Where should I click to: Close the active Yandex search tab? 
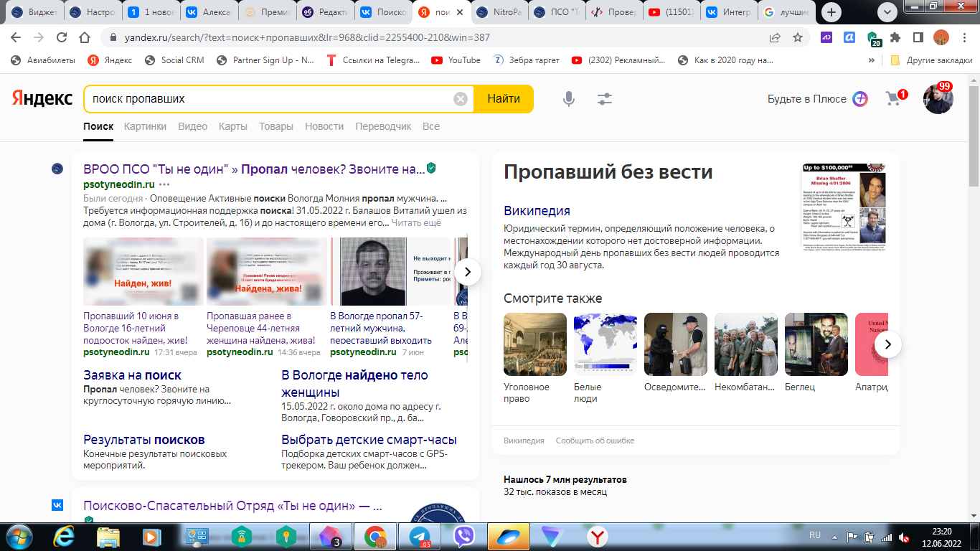pyautogui.click(x=460, y=12)
